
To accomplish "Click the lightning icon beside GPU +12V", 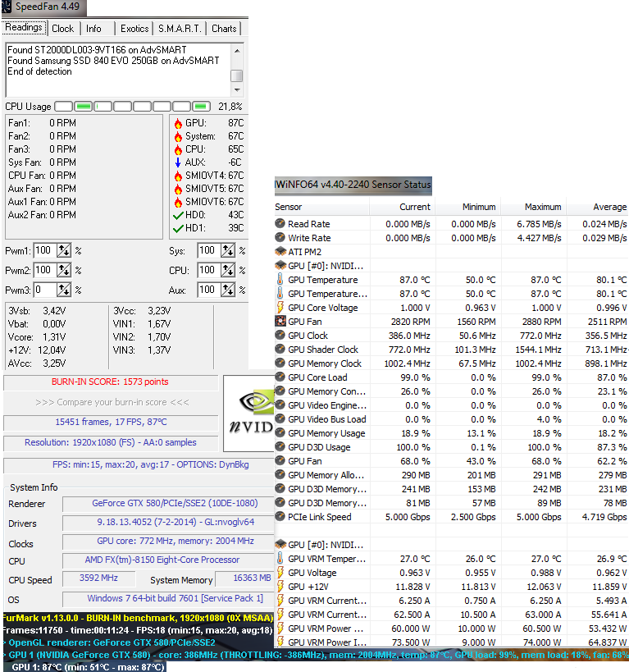I will [280, 587].
